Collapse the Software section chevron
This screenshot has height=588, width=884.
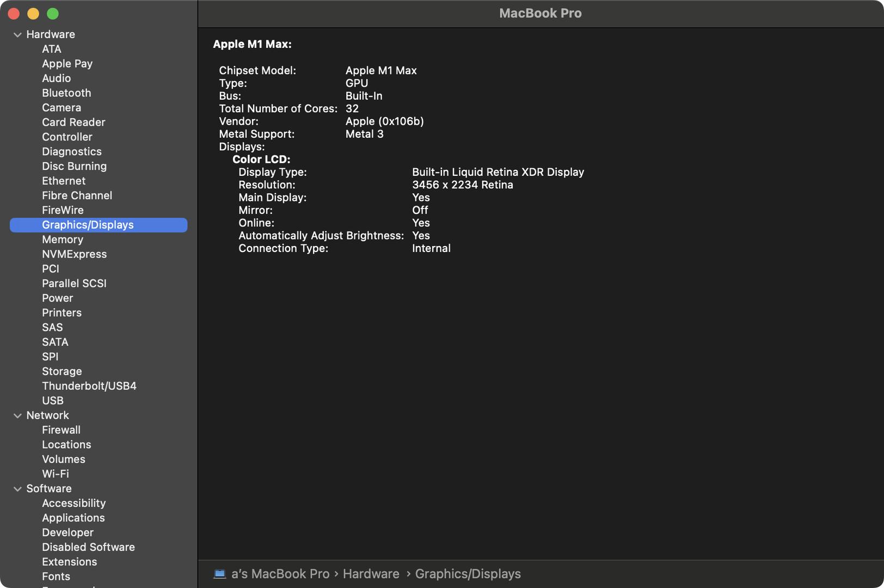click(x=17, y=489)
